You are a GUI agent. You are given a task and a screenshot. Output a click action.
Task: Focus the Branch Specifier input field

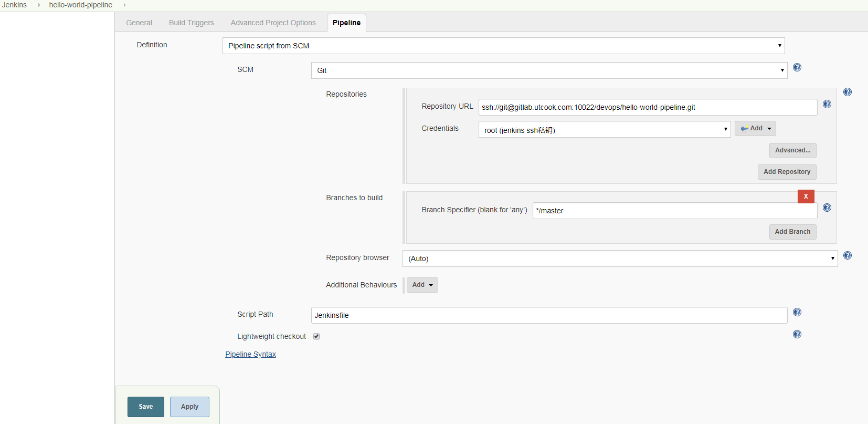click(x=675, y=211)
